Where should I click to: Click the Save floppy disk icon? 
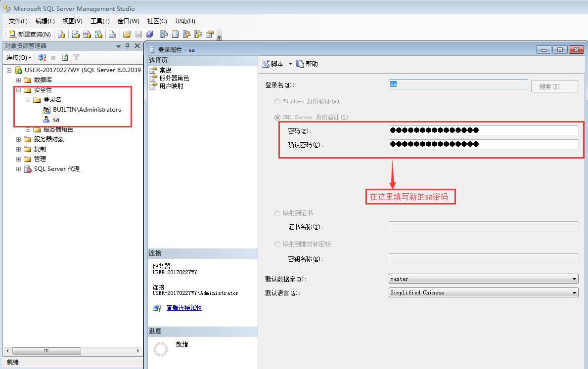click(x=138, y=35)
